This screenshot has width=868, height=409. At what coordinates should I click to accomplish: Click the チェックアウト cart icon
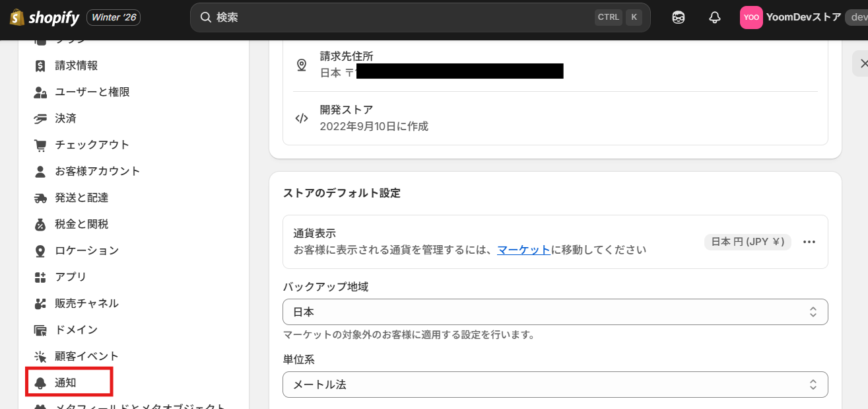coord(41,145)
